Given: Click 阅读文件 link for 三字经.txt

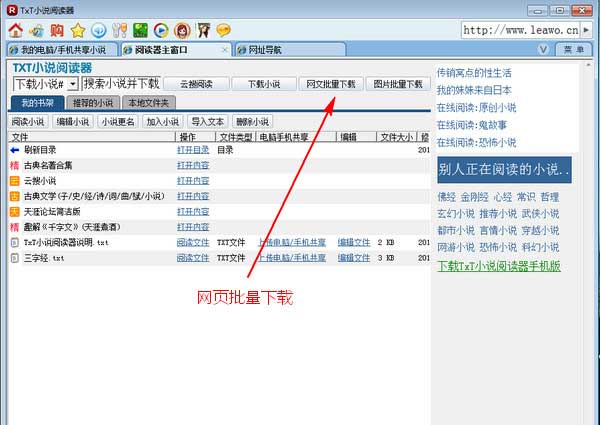Looking at the screenshot, I should [x=193, y=258].
